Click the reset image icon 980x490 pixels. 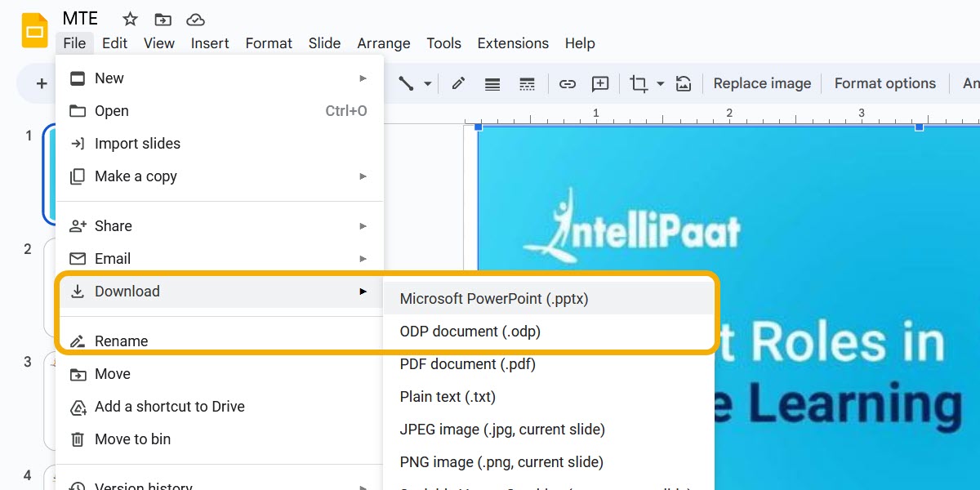(683, 83)
